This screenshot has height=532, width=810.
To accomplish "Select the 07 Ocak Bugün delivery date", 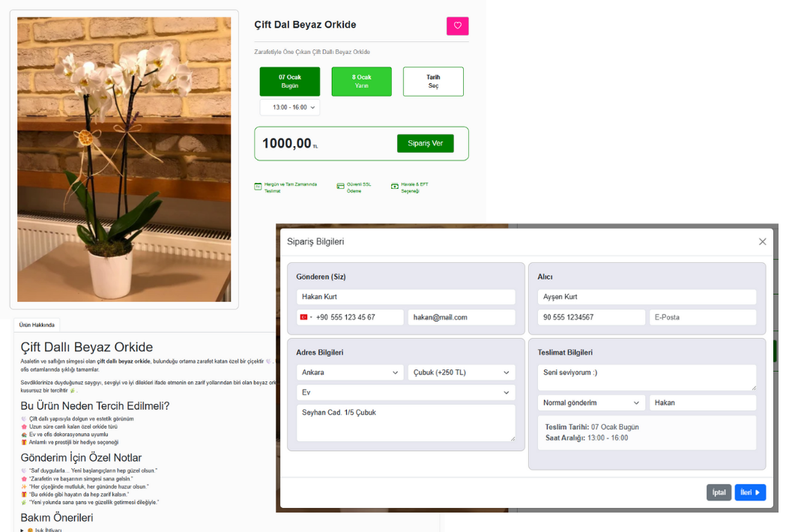I will pyautogui.click(x=289, y=82).
